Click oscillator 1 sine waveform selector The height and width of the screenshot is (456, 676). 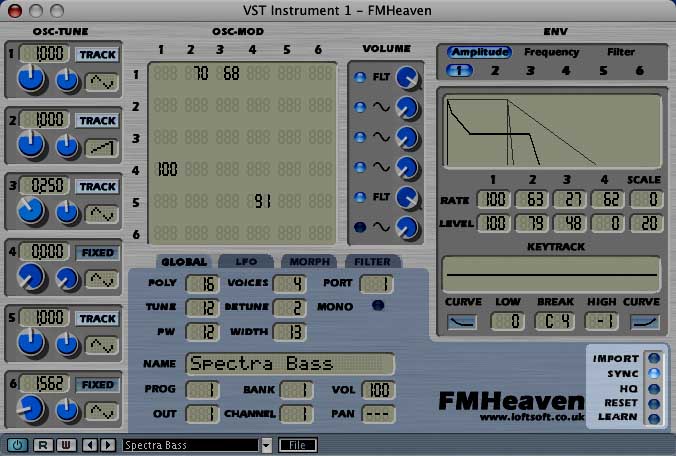102,81
